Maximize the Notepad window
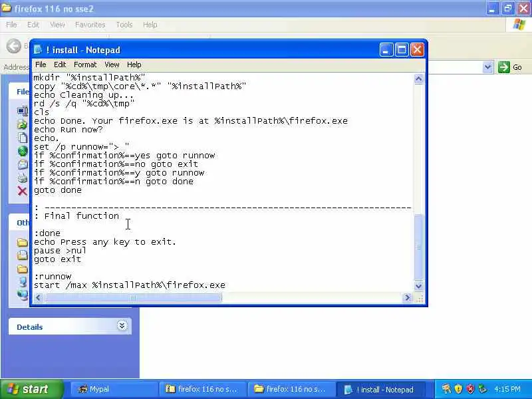The image size is (532, 399). pos(402,50)
